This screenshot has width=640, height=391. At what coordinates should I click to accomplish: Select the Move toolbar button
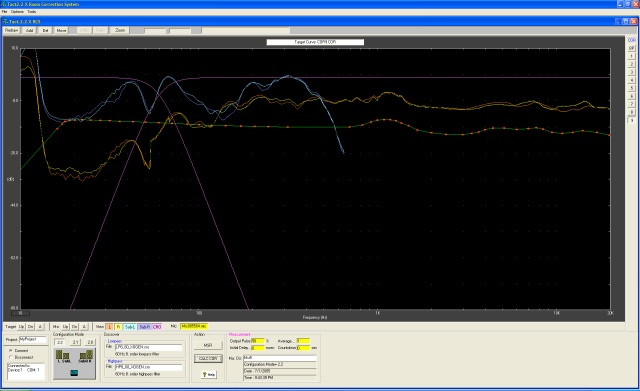[x=61, y=30]
